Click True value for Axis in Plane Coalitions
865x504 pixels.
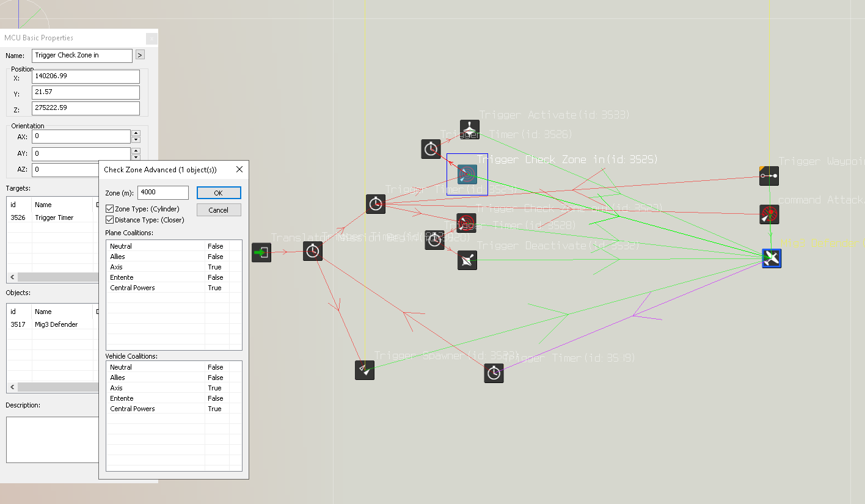(x=214, y=267)
